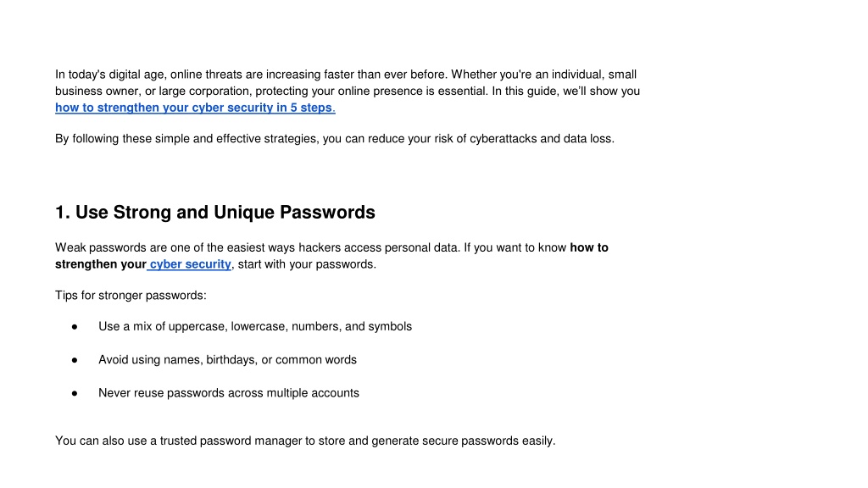This screenshot has width=868, height=488.
Task: Click the bullet about uppercase, lowercase, numbers, and symbols
Action: (x=254, y=326)
